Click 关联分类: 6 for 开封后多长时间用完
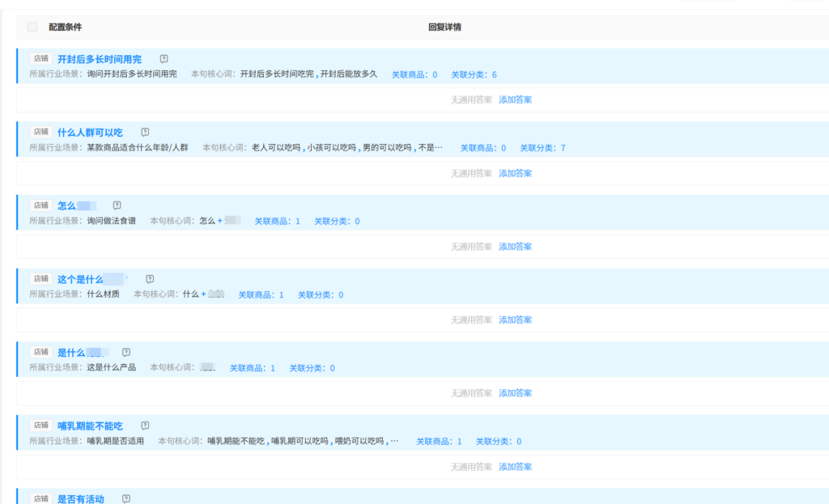Viewport: 829px width, 504px height. 474,74
